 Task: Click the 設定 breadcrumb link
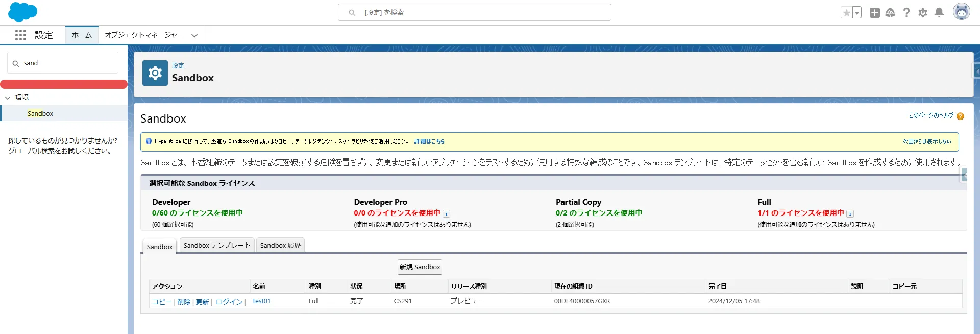click(x=178, y=66)
